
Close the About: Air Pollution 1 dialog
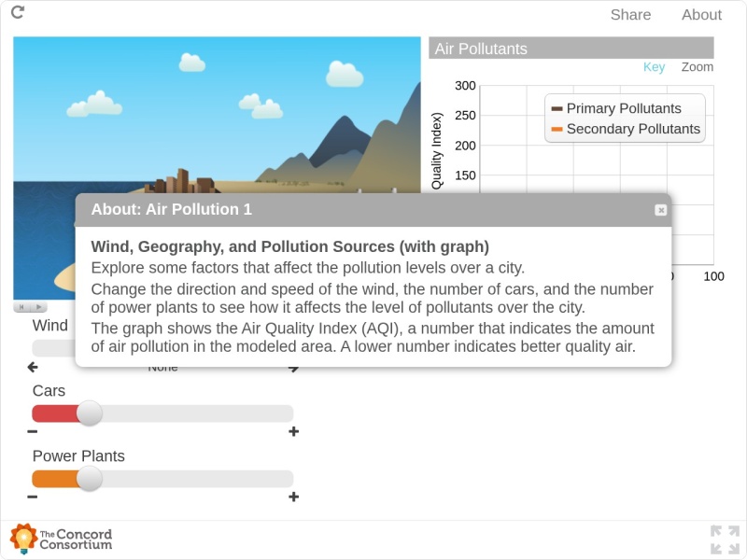point(660,210)
